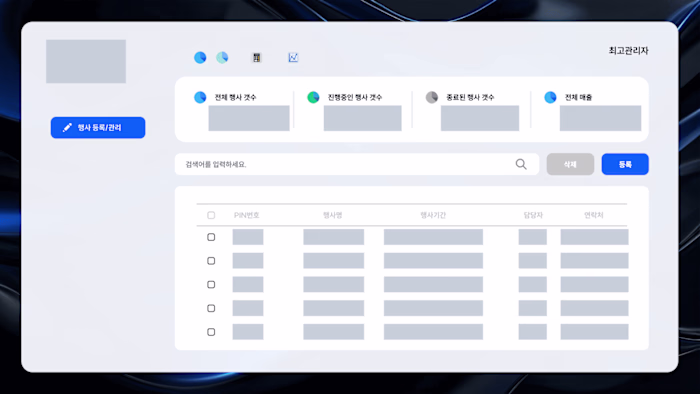Tick the checkbox of the fourth table row

(x=211, y=308)
